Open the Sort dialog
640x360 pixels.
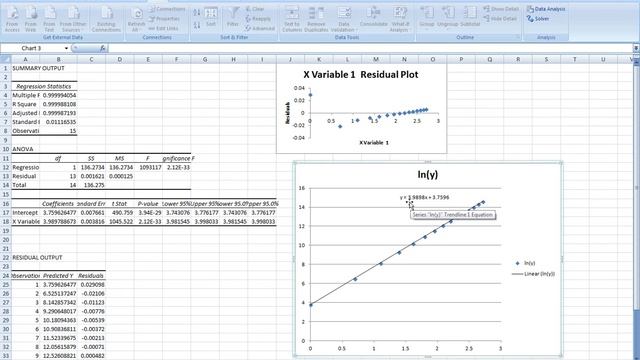pos(211,18)
